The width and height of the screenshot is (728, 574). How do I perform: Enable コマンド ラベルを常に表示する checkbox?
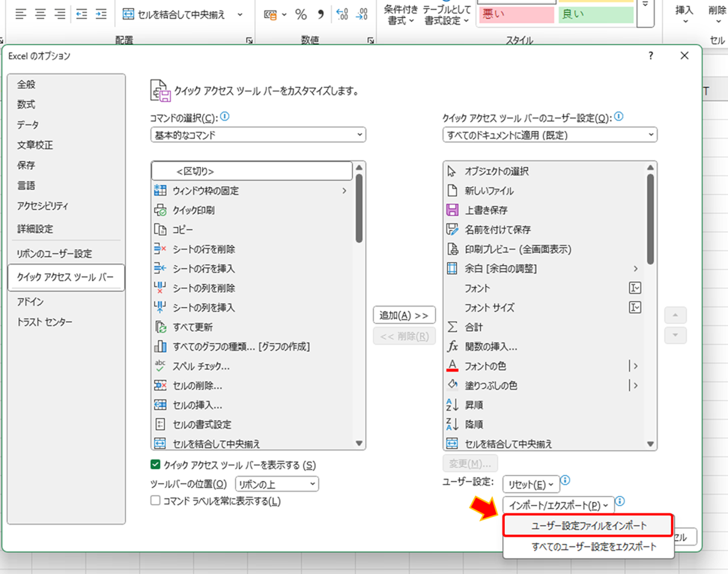(156, 501)
